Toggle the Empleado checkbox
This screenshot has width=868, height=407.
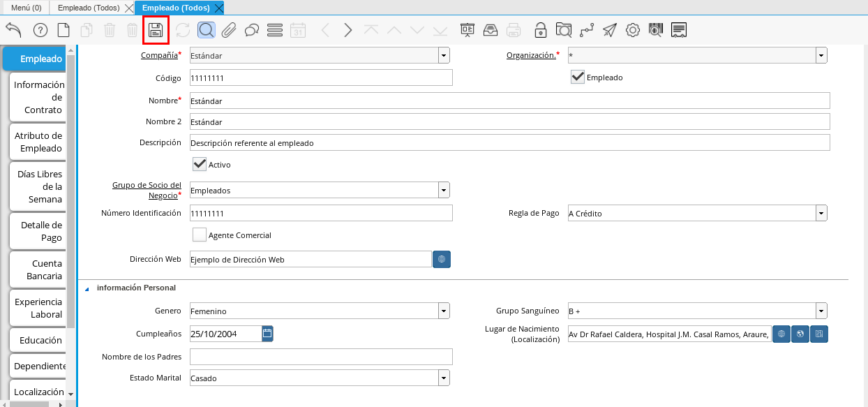(x=577, y=77)
